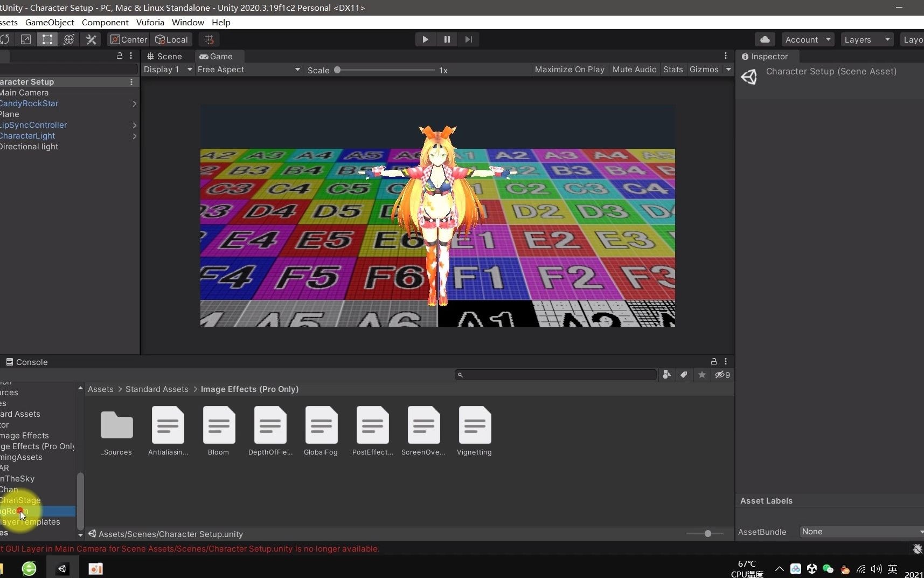The image size is (924, 578).
Task: Open Console tab
Action: (26, 362)
